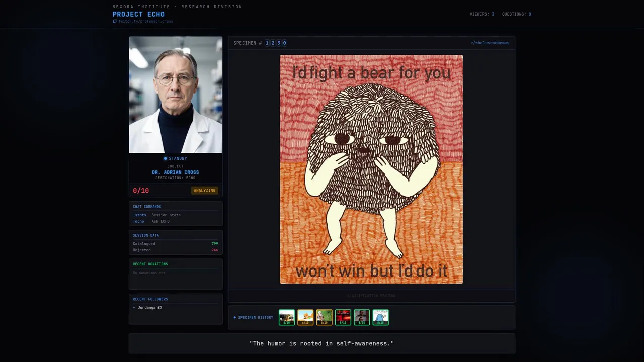Click the Twitch icon beside the channel URL
Viewport: 644px width, 362px height.
coord(115,22)
